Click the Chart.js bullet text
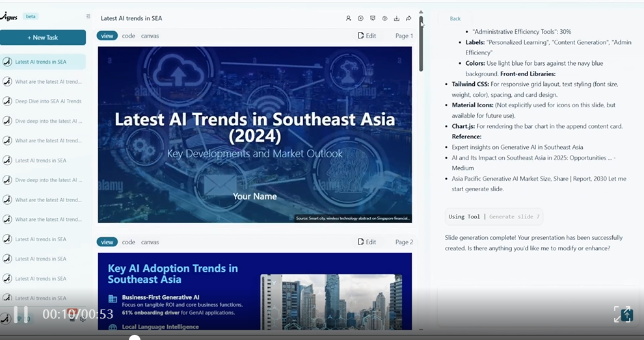This screenshot has height=340, width=644. (x=537, y=126)
